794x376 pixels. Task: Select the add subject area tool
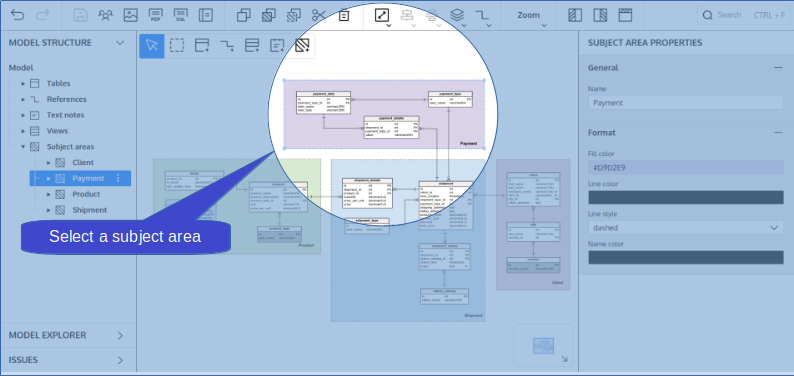point(302,46)
